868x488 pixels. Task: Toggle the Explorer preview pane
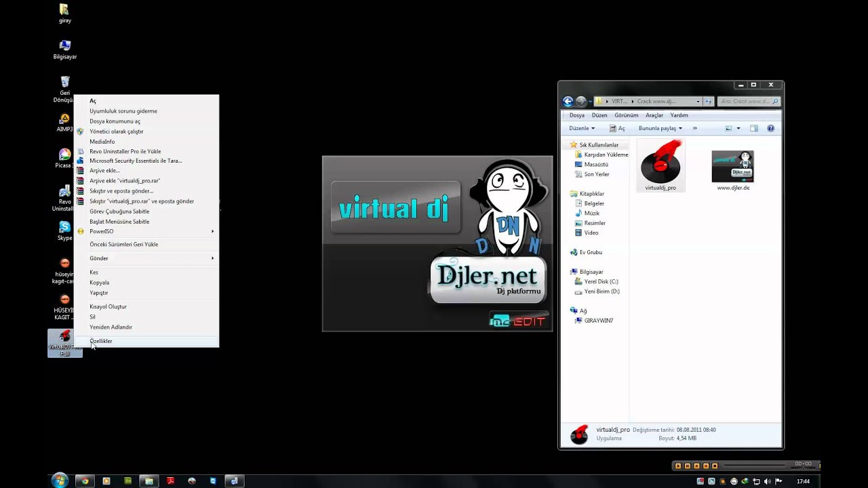[x=754, y=128]
